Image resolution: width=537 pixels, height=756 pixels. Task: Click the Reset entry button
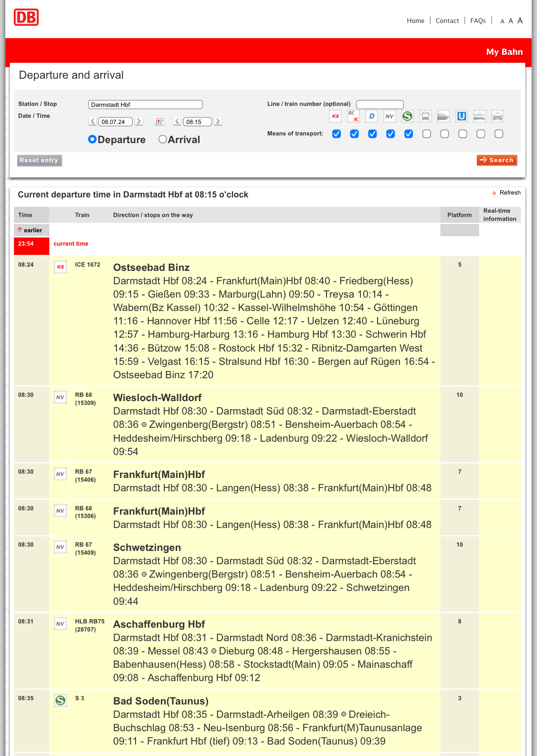click(x=39, y=160)
